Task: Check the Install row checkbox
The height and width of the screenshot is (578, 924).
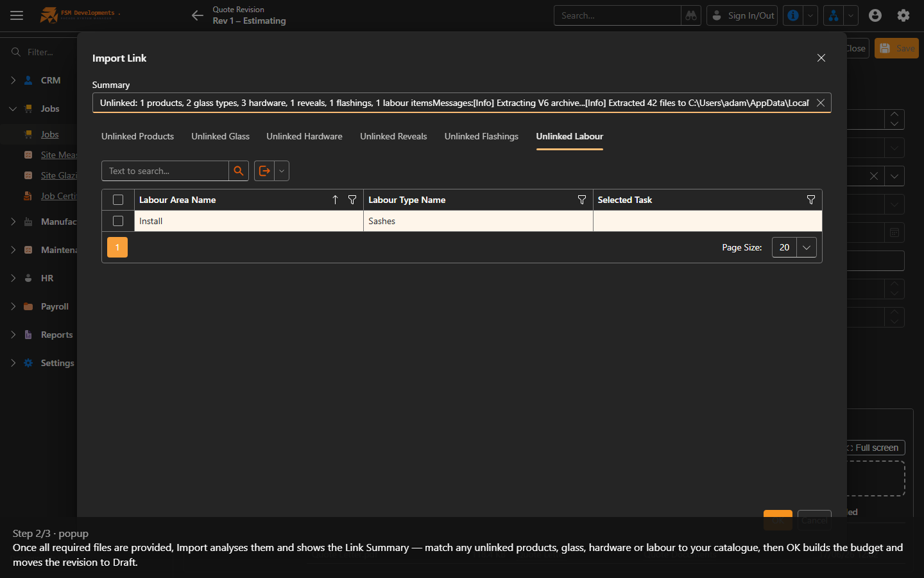Action: (x=118, y=221)
